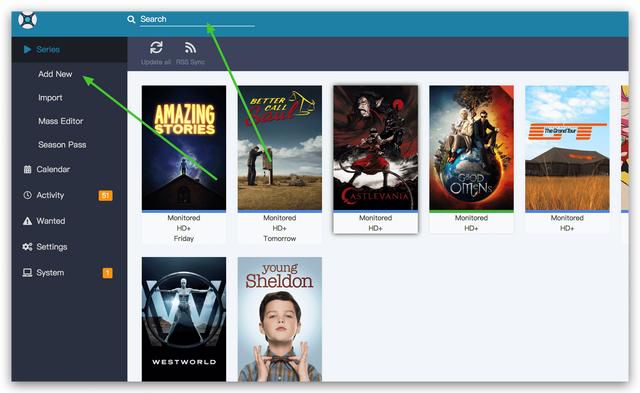The width and height of the screenshot is (640, 393).
Task: Select Import under Series
Action: coord(50,98)
